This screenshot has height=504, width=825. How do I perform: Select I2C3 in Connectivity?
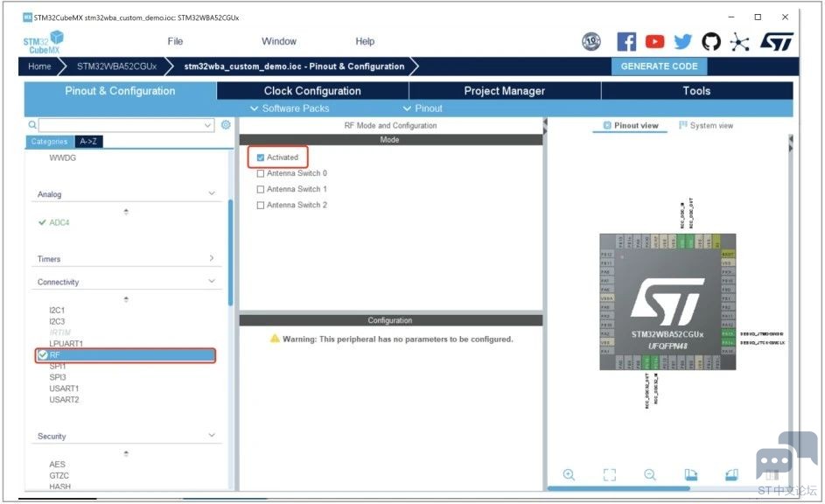[57, 321]
